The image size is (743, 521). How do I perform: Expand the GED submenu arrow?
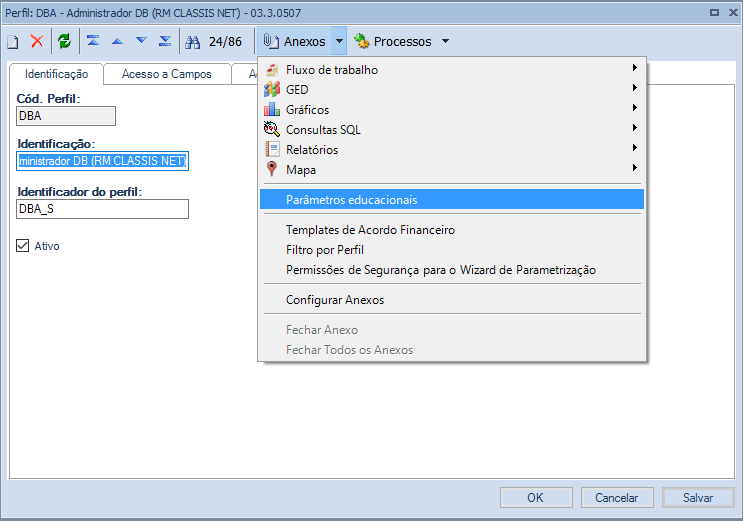coord(634,88)
